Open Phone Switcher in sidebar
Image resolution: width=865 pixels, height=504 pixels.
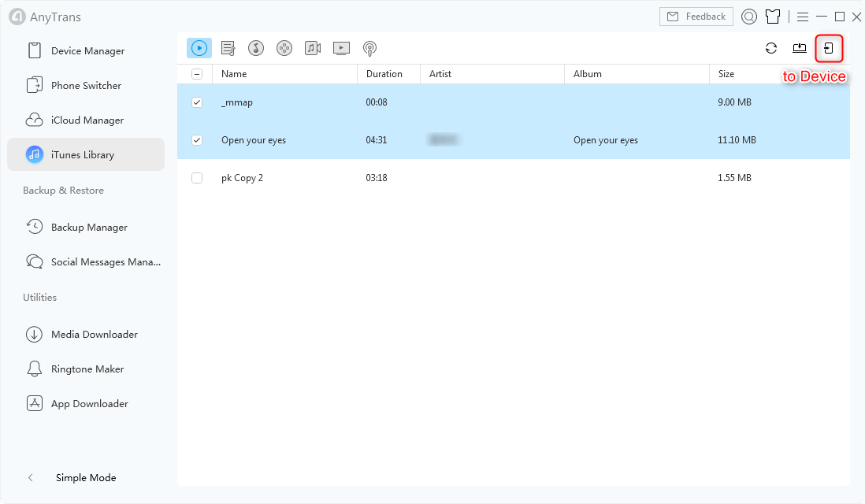tap(86, 86)
